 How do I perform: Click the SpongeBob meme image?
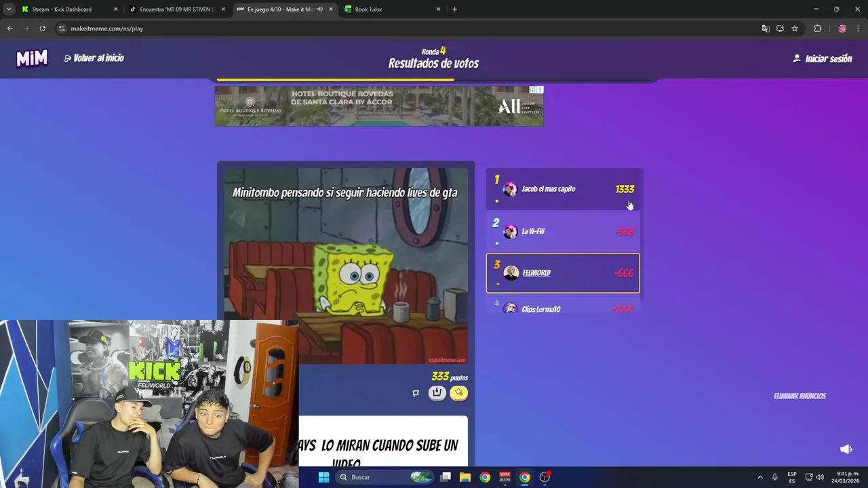(x=346, y=266)
